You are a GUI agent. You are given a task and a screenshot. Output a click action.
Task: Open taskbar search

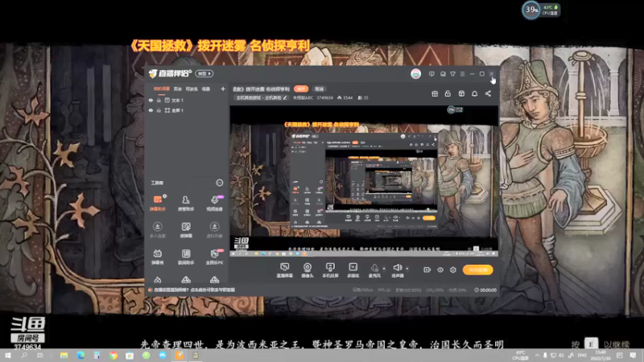[24, 356]
